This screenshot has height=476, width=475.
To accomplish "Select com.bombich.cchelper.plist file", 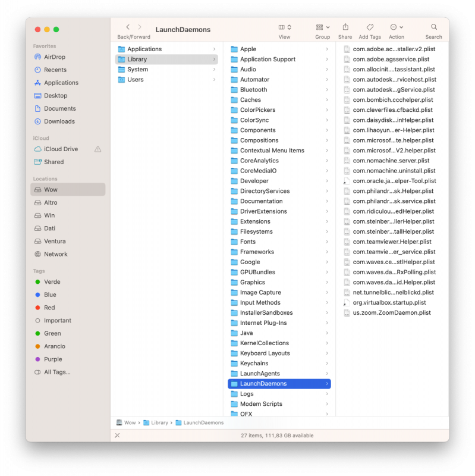I will (x=392, y=100).
